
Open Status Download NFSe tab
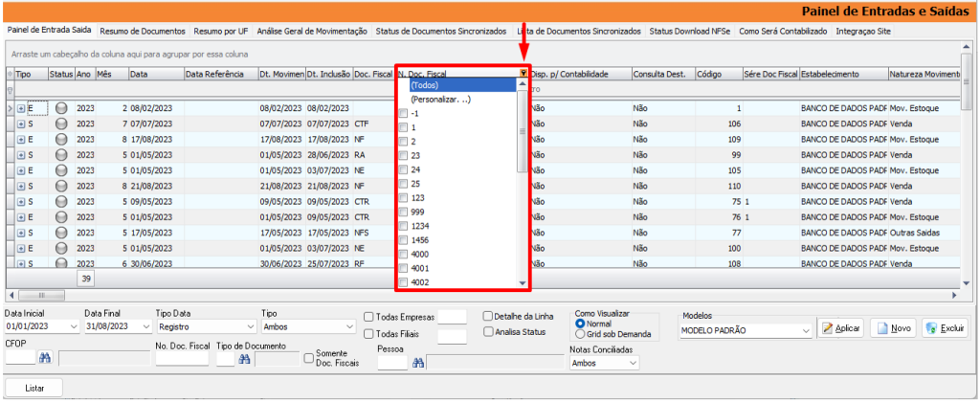point(691,31)
